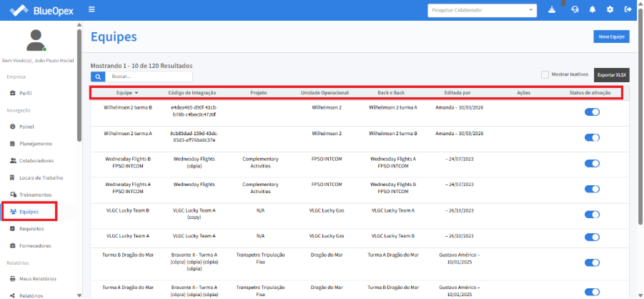Click the BlueOpex logo
The image size is (644, 299).
click(x=41, y=10)
